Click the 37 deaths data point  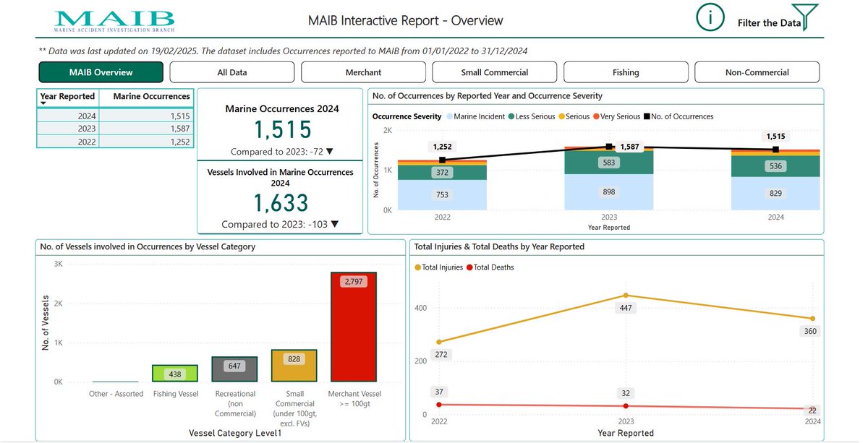[x=438, y=405]
